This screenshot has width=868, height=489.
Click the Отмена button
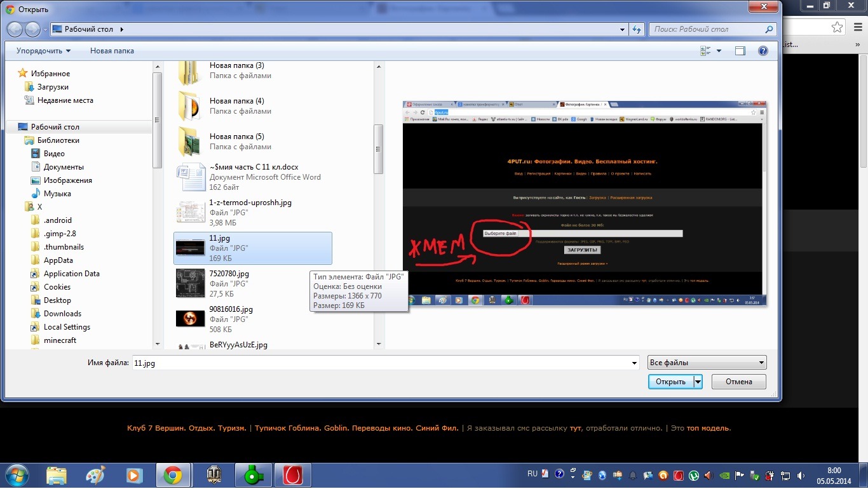[x=738, y=382]
